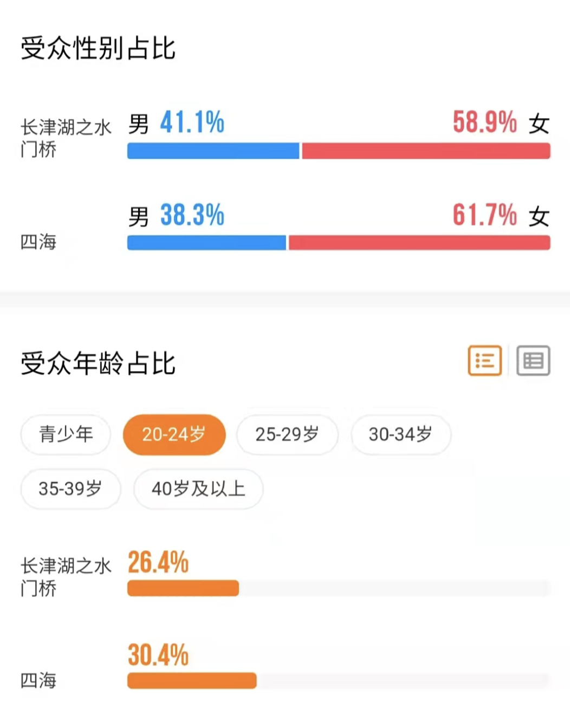
Task: Tap the 38.3% male percentage
Action: tap(192, 215)
